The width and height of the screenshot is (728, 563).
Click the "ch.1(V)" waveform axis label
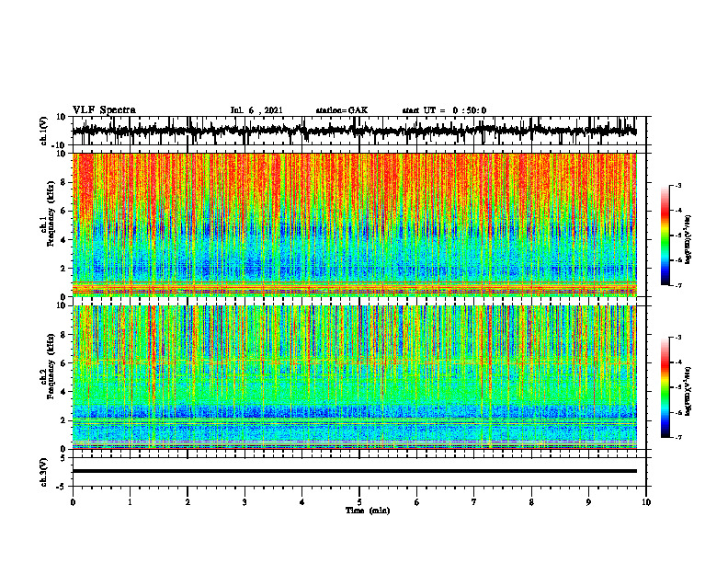coord(44,131)
